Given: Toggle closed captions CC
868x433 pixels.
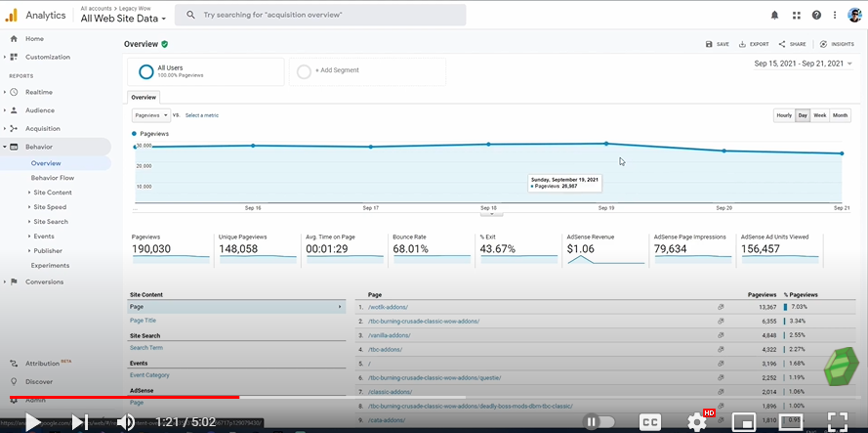Looking at the screenshot, I should [x=650, y=422].
